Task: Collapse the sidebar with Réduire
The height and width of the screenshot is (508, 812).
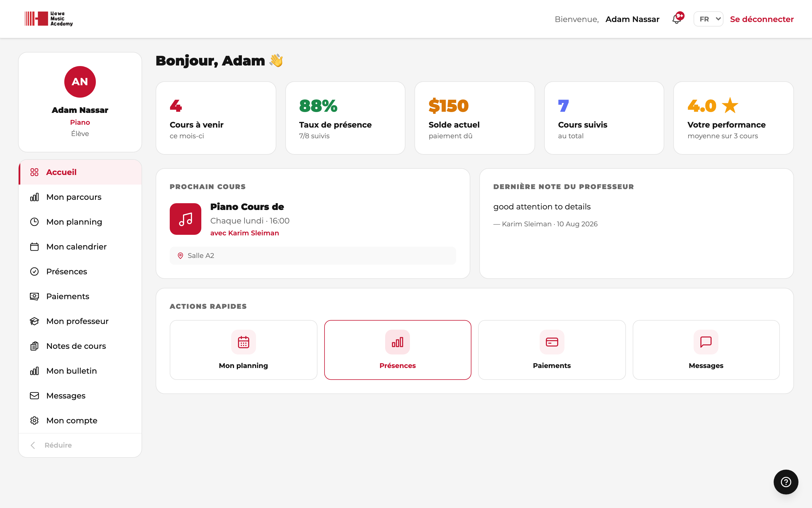Action: click(80, 445)
